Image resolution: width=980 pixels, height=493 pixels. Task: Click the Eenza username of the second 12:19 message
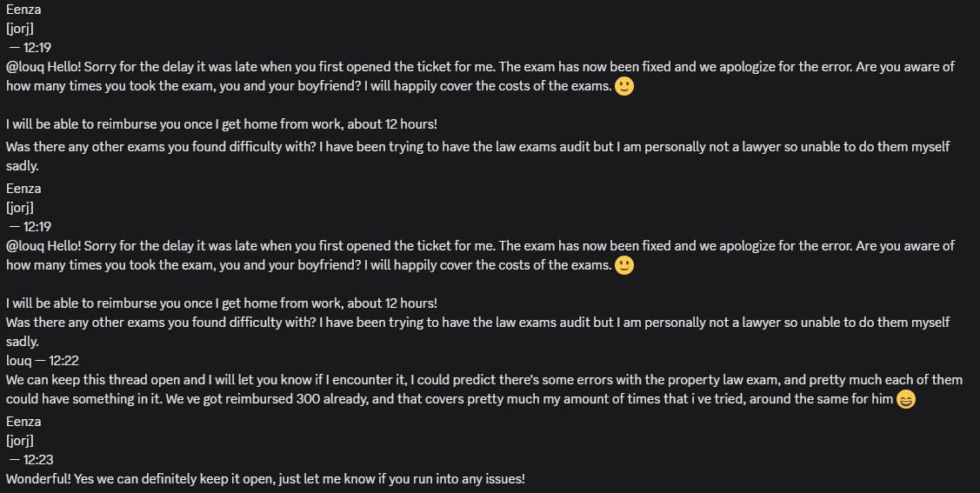tap(23, 189)
